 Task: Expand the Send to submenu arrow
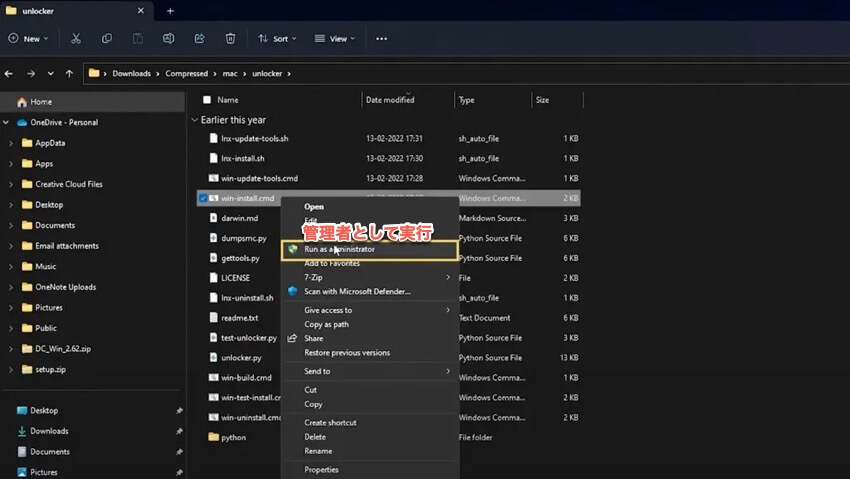click(x=448, y=371)
